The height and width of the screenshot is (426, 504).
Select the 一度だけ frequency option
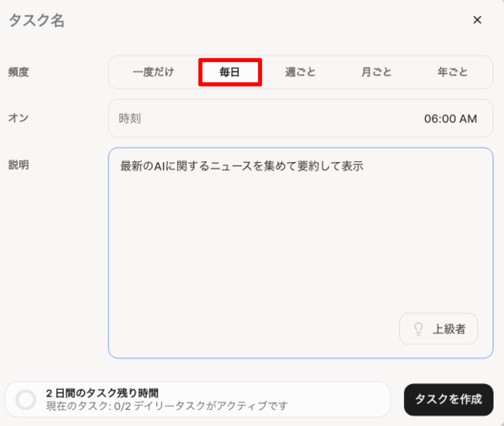tap(154, 72)
